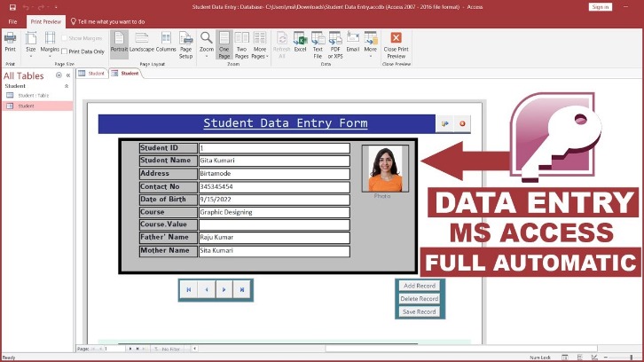Click Tell me what you want to do
644x362 pixels.
point(107,22)
